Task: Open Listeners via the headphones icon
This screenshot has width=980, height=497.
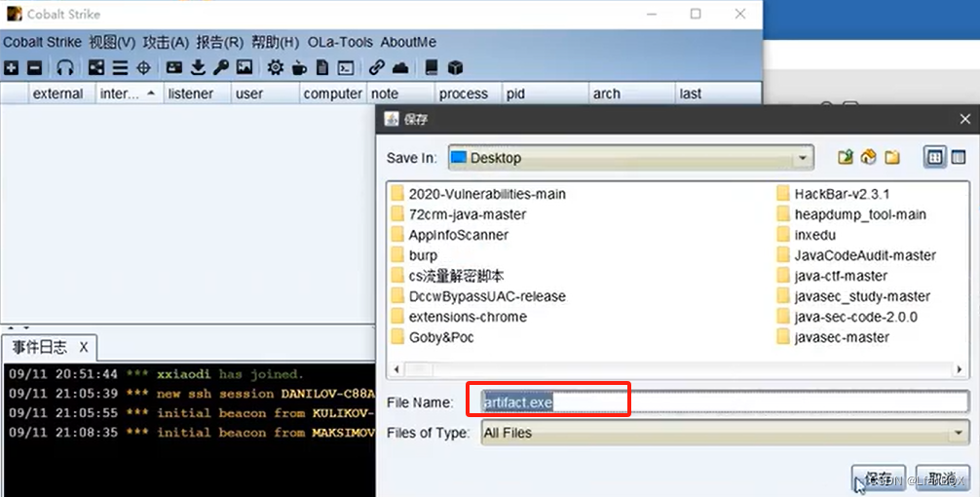Action: [65, 67]
